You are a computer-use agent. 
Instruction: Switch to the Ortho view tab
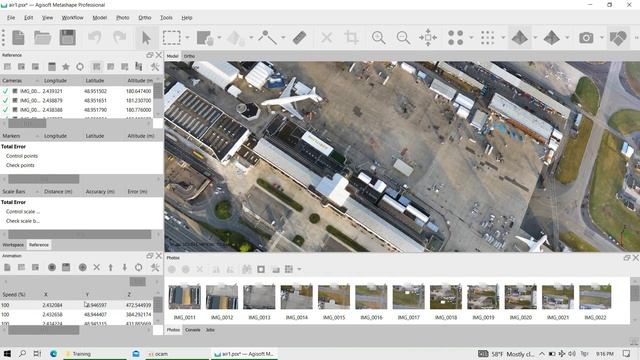click(189, 56)
